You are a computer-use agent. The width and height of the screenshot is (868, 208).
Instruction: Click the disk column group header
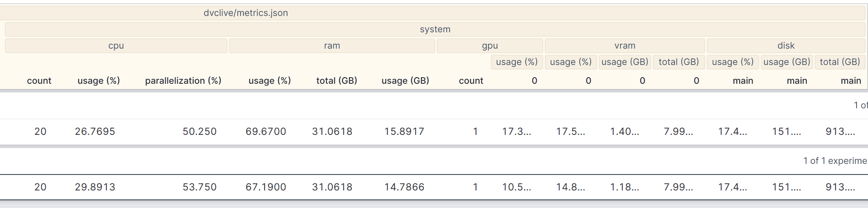[786, 46]
